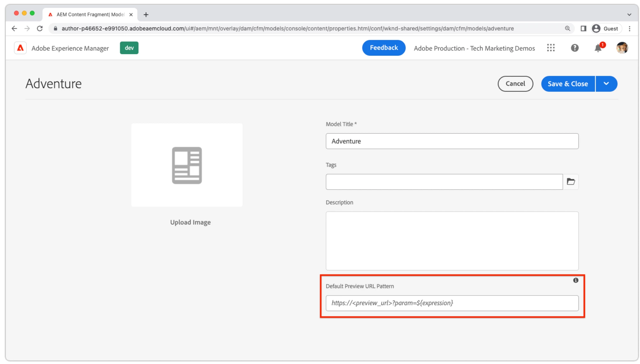Open a new browser tab
Screen dimensions: 640x364
(146, 14)
